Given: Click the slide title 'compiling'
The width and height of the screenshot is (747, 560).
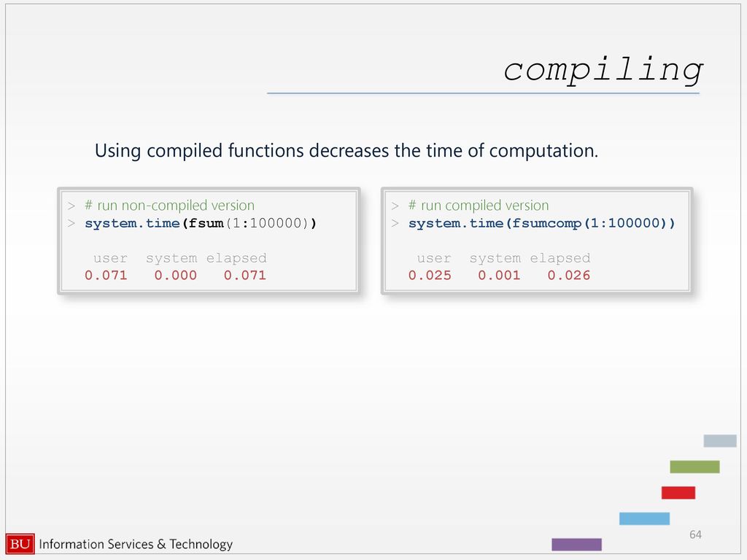Looking at the screenshot, I should (x=603, y=70).
